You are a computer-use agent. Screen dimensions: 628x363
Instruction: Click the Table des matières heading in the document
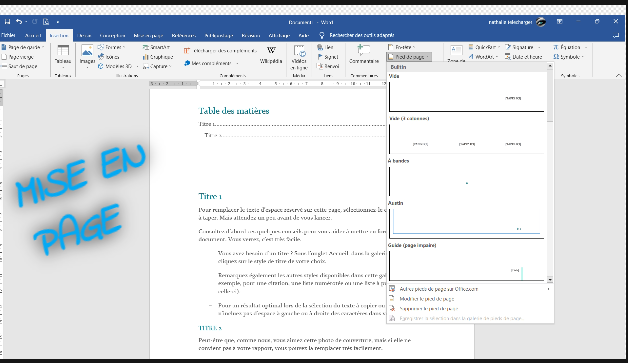[234, 111]
